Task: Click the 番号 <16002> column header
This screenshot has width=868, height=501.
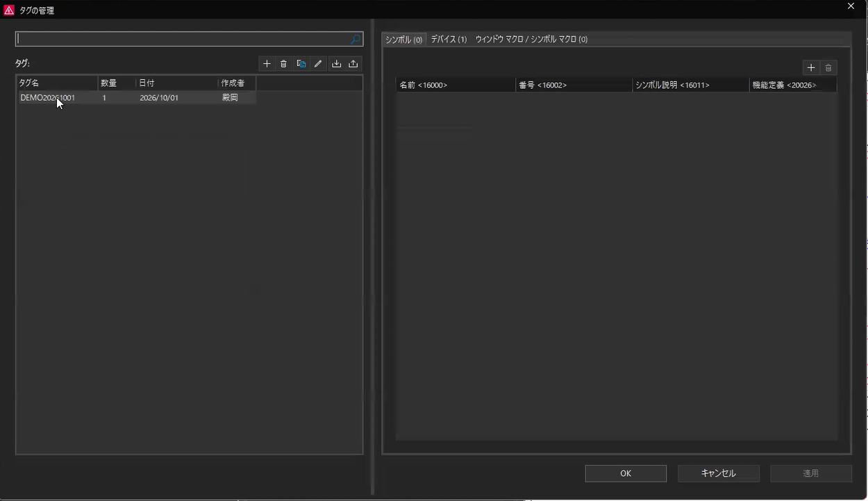Action: click(574, 85)
